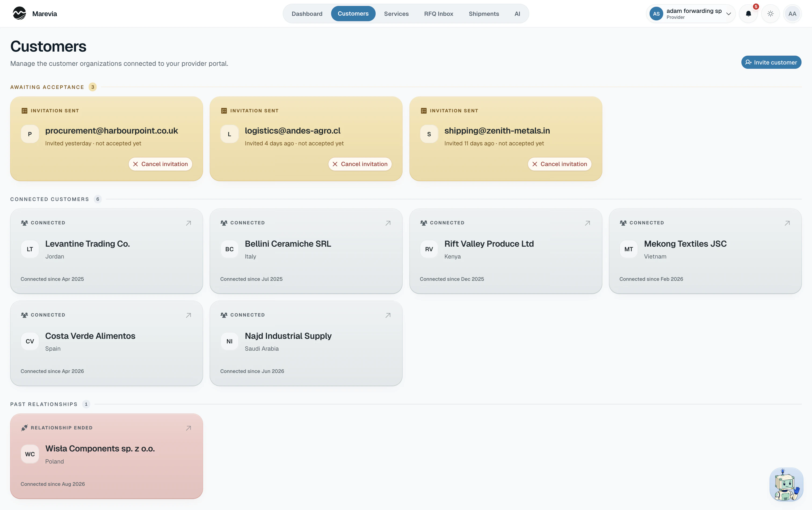Open the RFQ Inbox tab
Viewport: 812px width, 510px height.
tap(439, 14)
